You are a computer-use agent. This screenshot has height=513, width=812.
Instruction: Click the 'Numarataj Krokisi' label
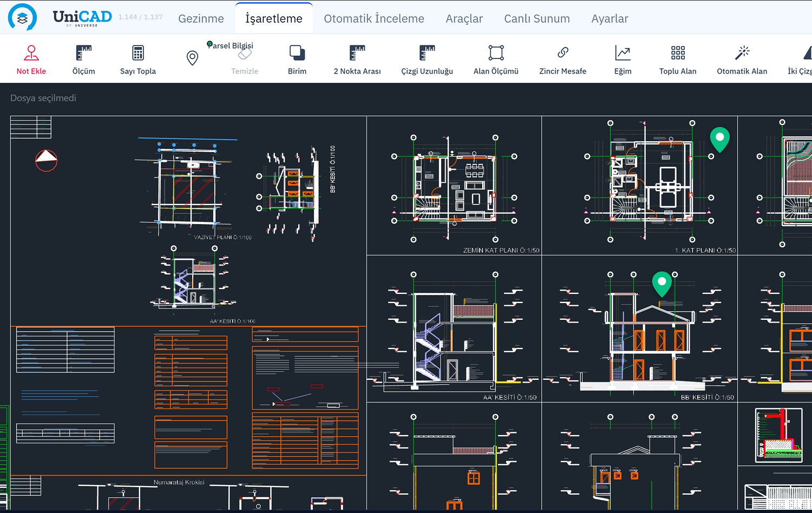179,482
